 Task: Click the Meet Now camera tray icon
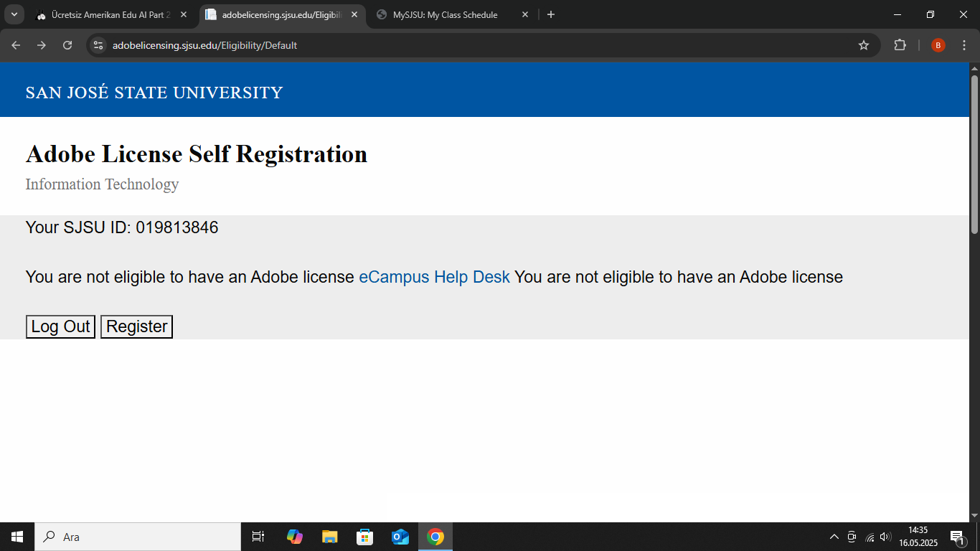852,537
